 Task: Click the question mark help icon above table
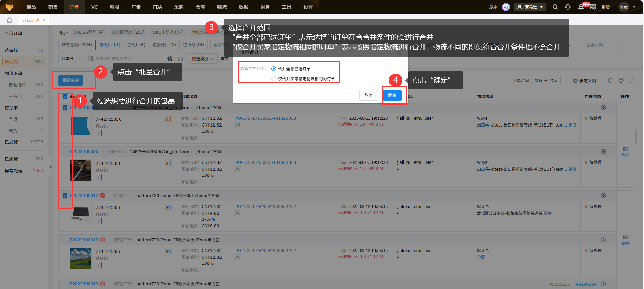coord(621,80)
